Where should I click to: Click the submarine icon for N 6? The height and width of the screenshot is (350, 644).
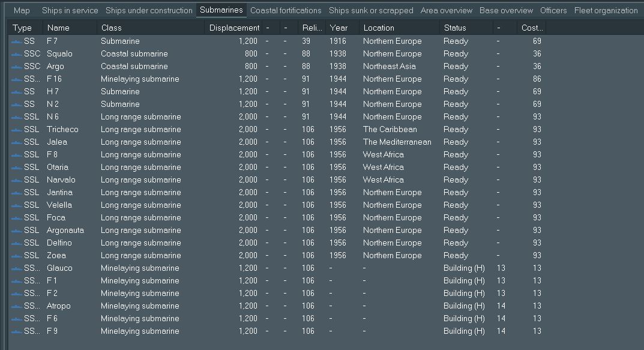point(16,117)
